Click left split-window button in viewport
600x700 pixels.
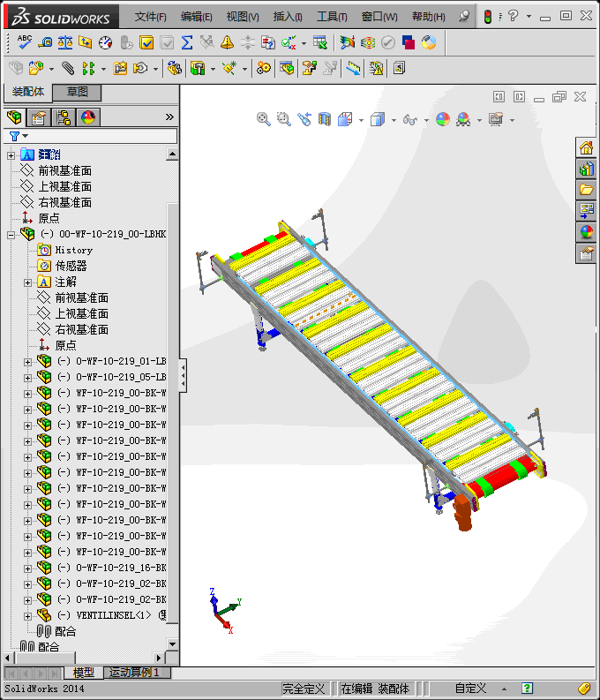click(499, 96)
